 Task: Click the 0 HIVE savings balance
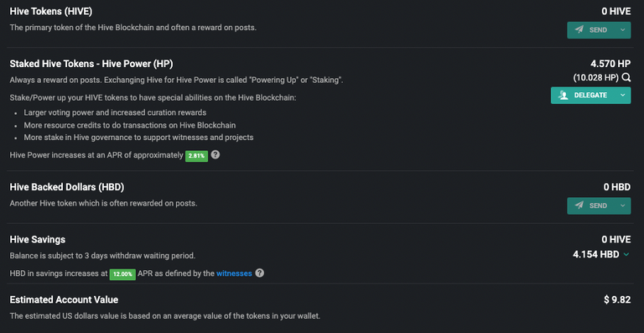(x=616, y=239)
